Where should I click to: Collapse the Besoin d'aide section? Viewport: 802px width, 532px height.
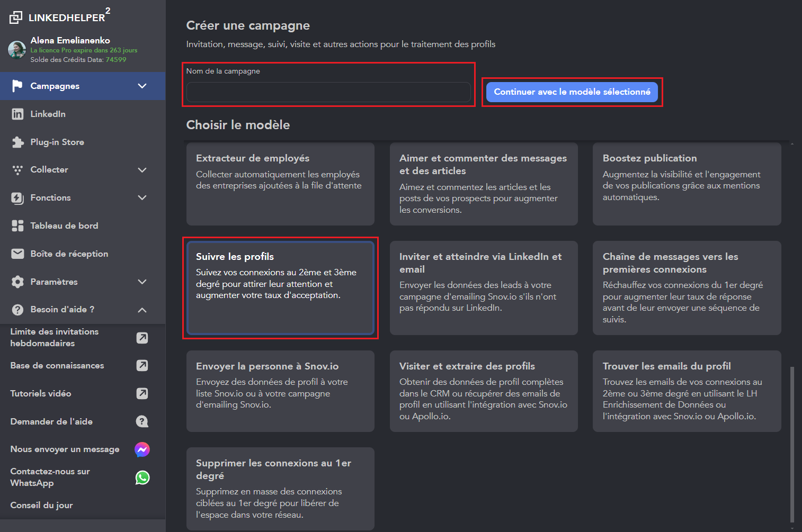142,310
